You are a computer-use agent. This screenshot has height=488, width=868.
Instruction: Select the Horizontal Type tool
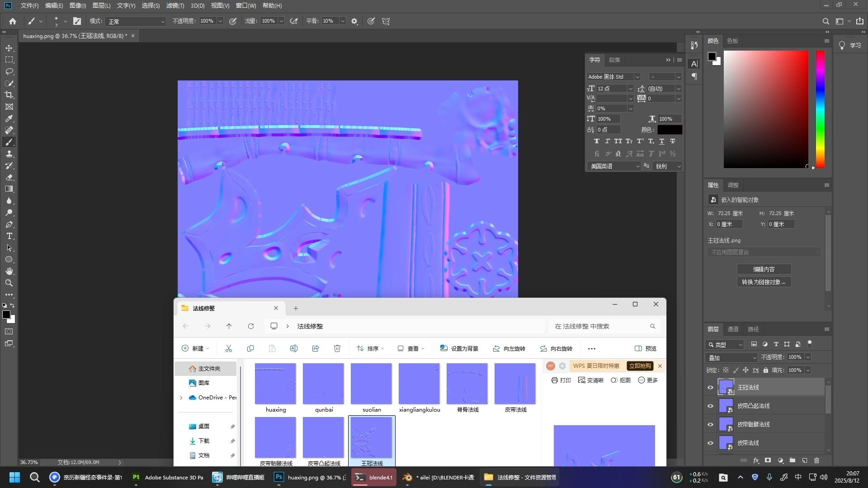pos(9,236)
